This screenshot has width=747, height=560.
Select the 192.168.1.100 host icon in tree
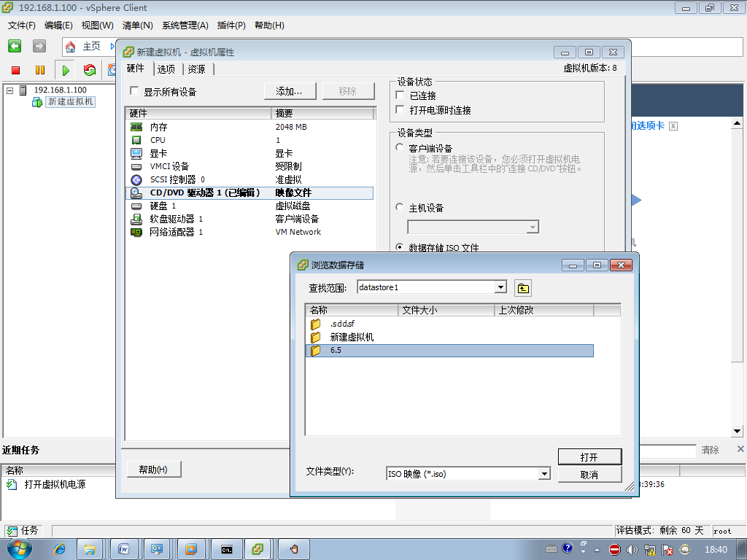point(23,90)
